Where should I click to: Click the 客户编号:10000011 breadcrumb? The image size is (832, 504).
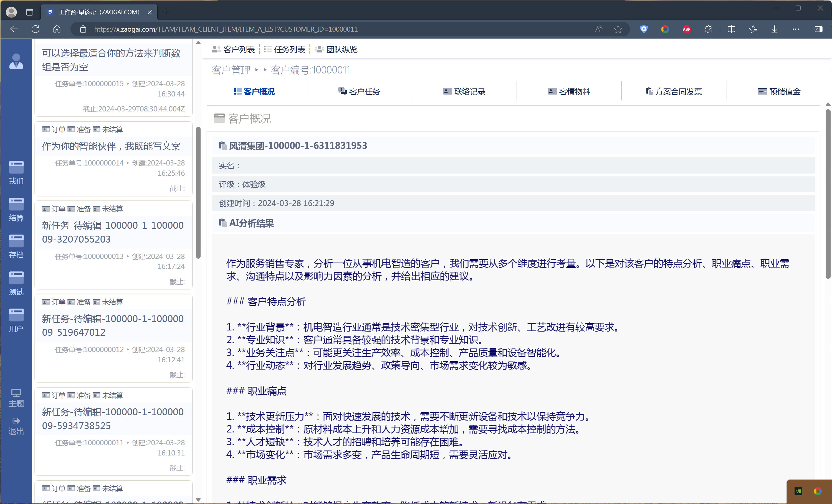click(x=310, y=70)
